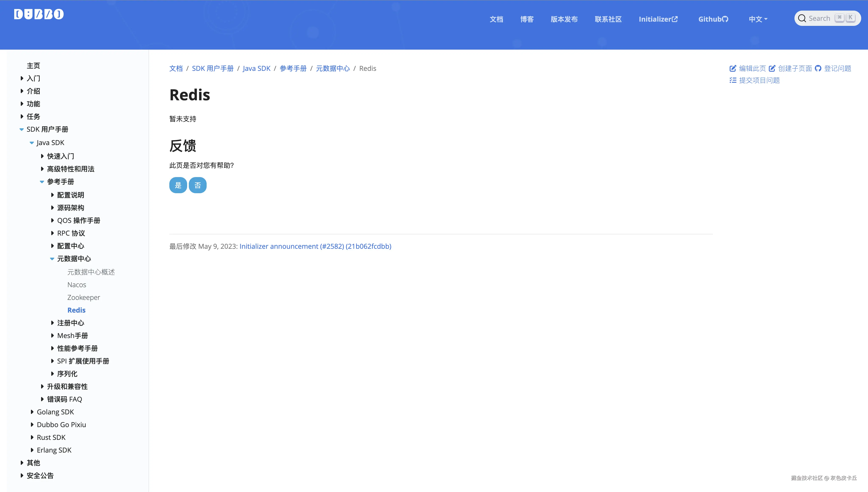Click the Initializer external link icon
Screen dimensions: 868x492
click(x=675, y=19)
